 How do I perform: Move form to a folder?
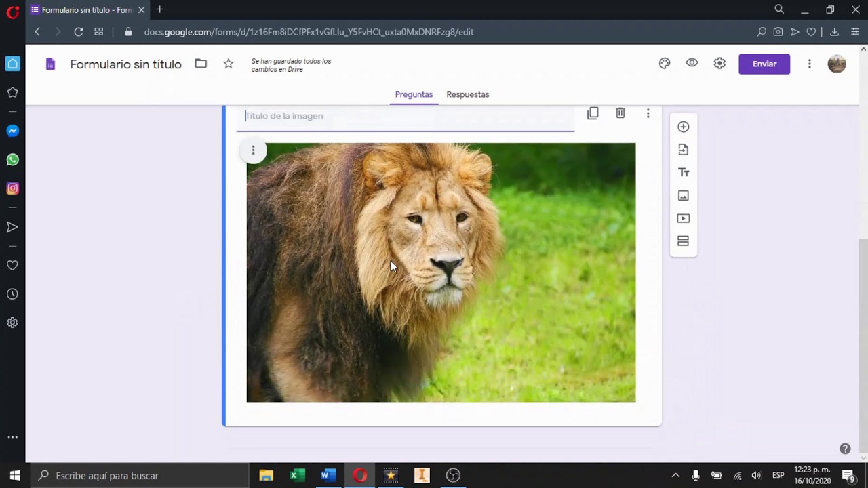tap(201, 64)
